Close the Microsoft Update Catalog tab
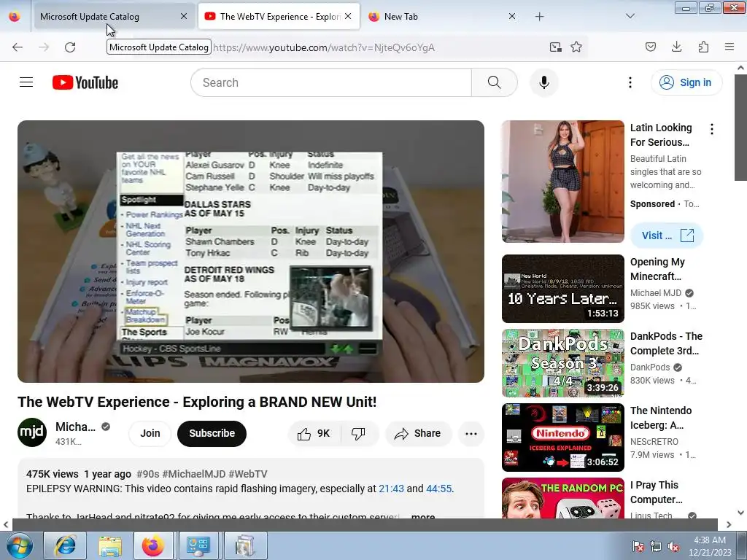747x560 pixels. [184, 16]
